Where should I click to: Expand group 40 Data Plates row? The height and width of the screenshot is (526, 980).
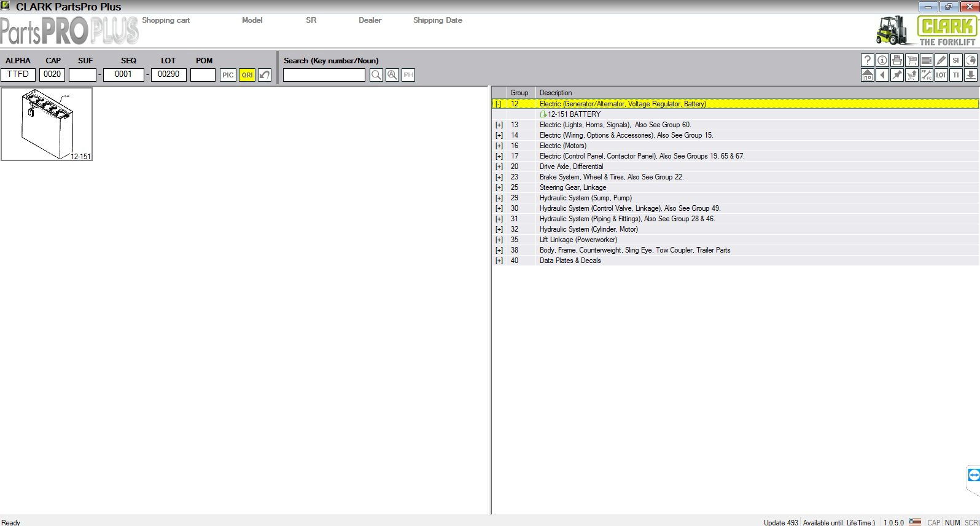click(x=499, y=261)
